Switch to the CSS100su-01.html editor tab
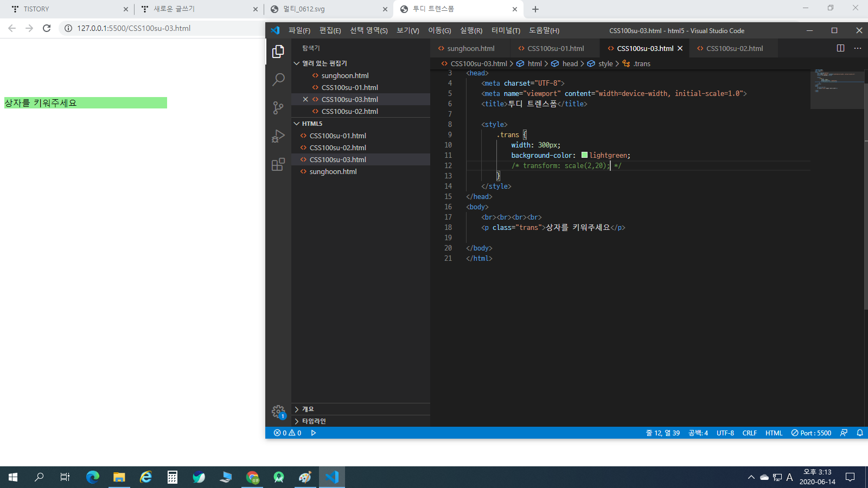Screen dimensions: 868x488 pos(556,48)
